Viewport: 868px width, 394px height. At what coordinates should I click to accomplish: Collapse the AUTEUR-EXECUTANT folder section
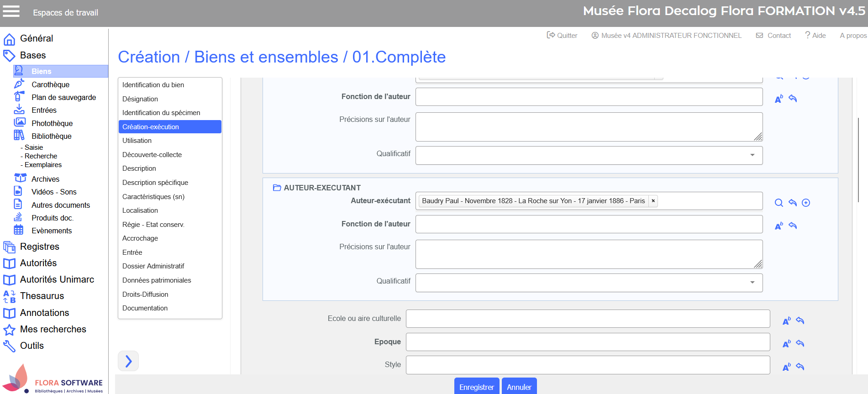click(277, 188)
